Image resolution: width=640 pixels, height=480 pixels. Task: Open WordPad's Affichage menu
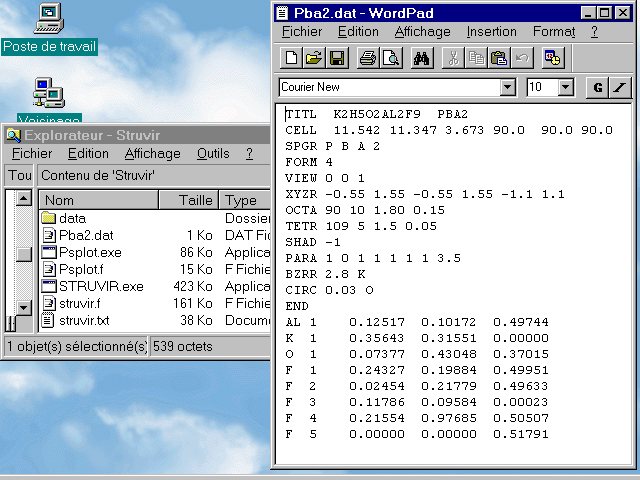[422, 31]
